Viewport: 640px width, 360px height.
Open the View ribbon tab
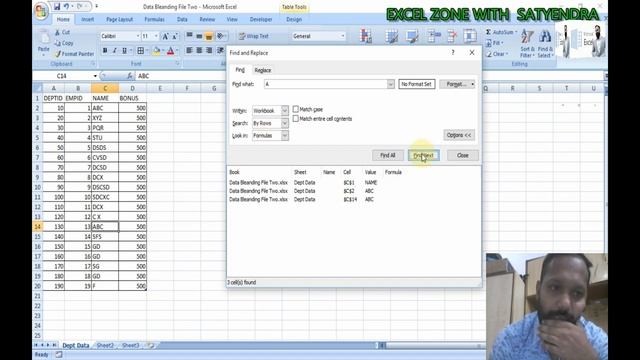pyautogui.click(x=232, y=19)
